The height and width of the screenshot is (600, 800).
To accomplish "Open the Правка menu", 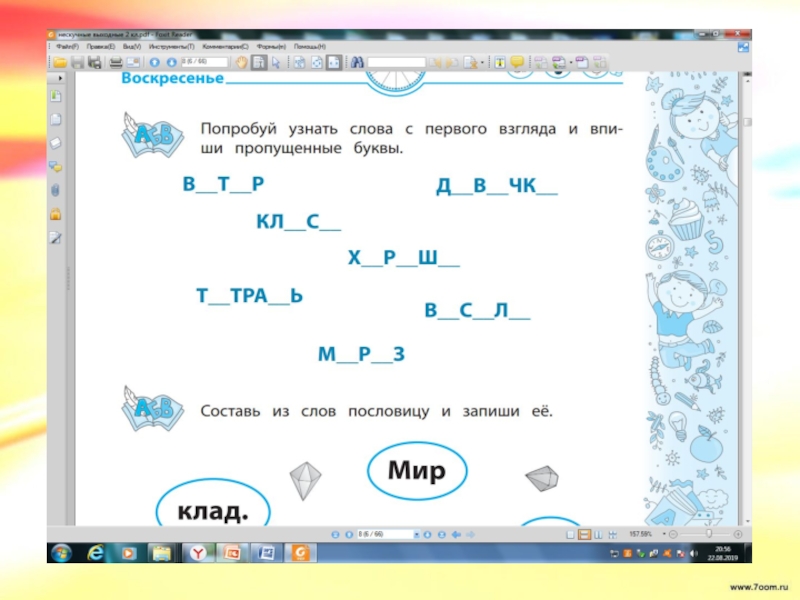I will click(101, 46).
